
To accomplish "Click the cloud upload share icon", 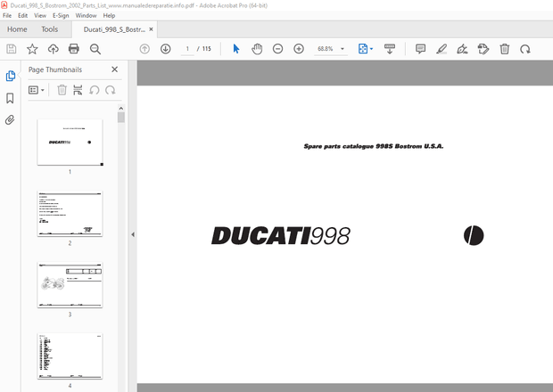I will coord(53,49).
